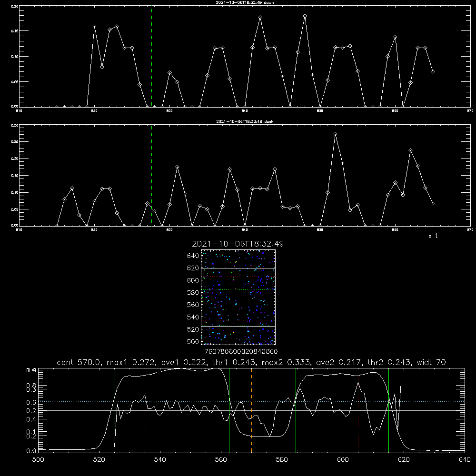Click the 600 tick label on the bottom plot x-axis
The image size is (476, 476).
[343, 460]
